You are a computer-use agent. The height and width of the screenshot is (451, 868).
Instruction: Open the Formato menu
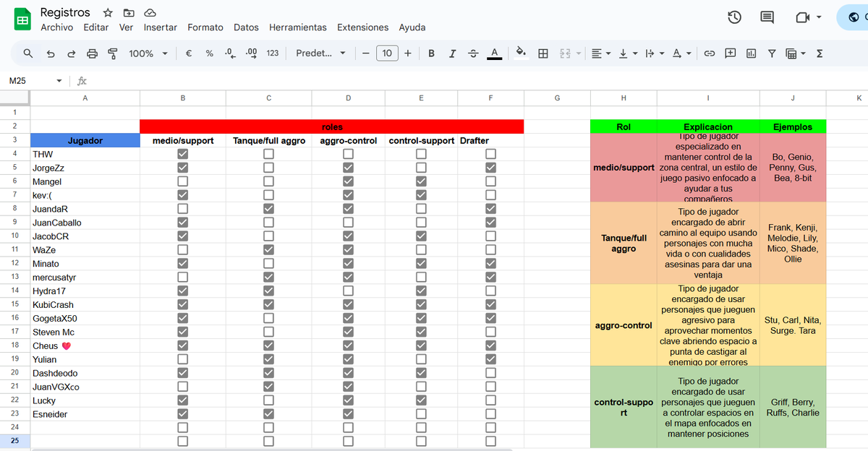click(x=205, y=27)
